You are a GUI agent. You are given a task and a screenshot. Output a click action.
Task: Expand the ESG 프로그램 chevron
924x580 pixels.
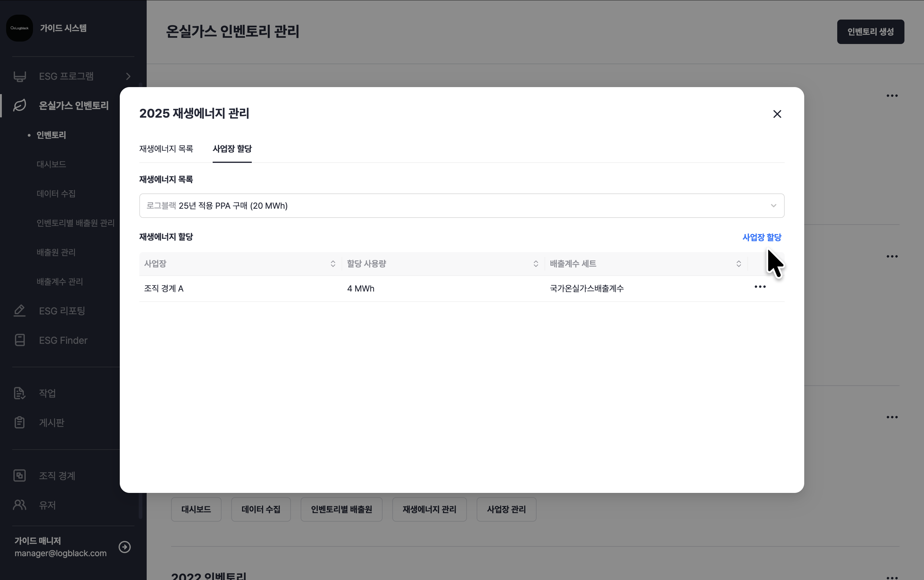[128, 76]
